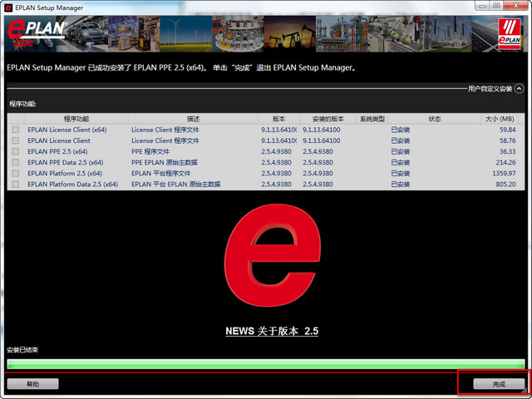Click 已安装 status for EPLAN PPE 2.5 (x64)

pos(401,151)
